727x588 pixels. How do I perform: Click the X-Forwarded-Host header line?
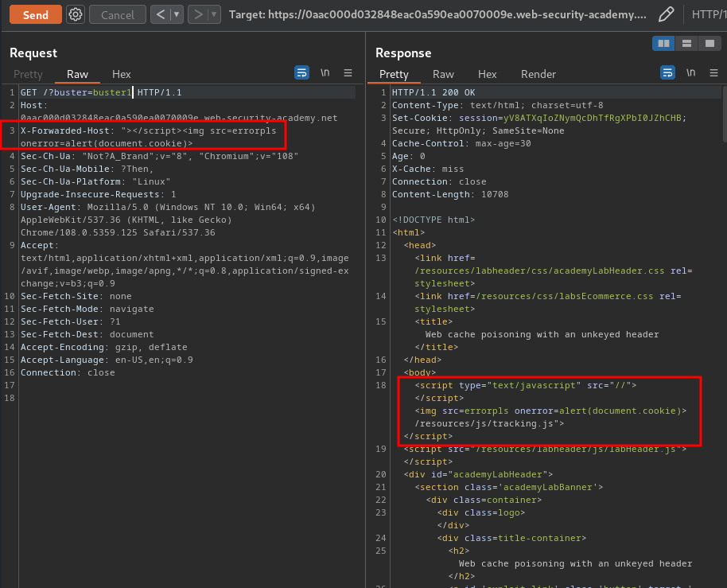click(149, 137)
